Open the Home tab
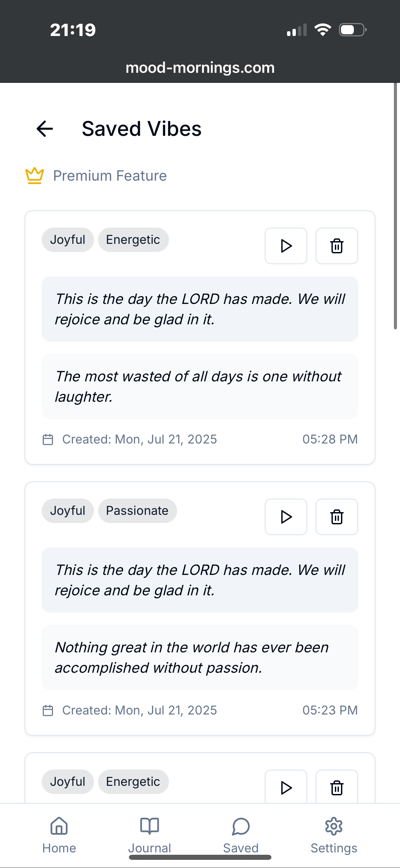Image resolution: width=400 pixels, height=868 pixels. tap(59, 835)
